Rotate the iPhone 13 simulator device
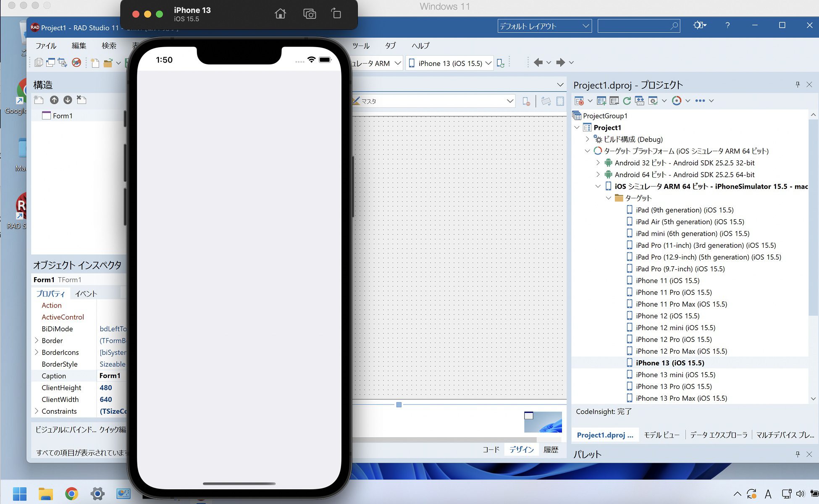This screenshot has width=819, height=504. coord(336,14)
